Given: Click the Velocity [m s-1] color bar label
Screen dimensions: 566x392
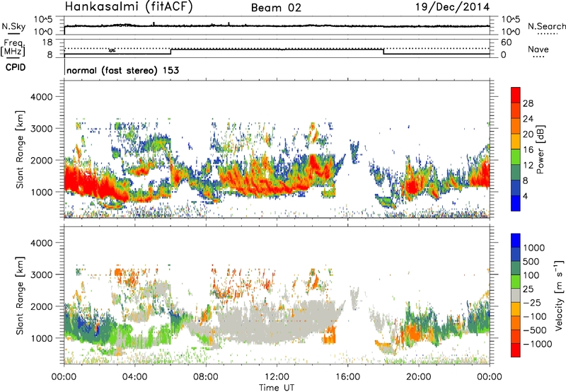Looking at the screenshot, I should 559,295.
